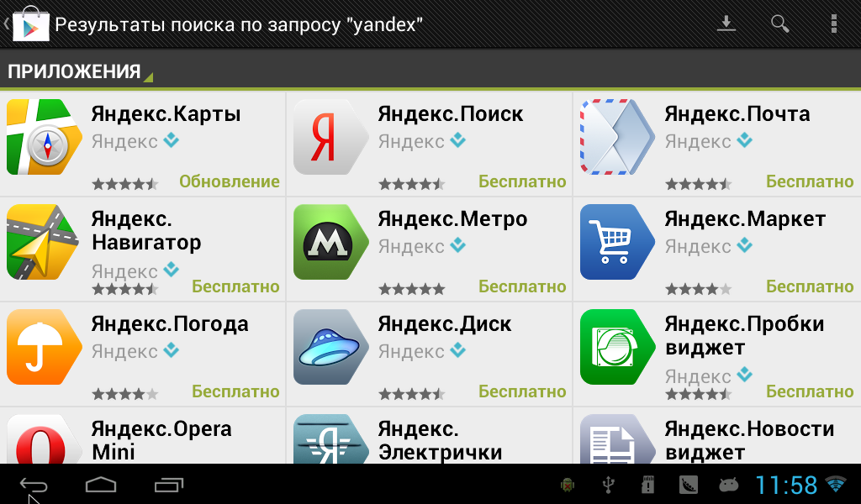Tap the red Я icon for Яндекс.Поиск

point(331,137)
